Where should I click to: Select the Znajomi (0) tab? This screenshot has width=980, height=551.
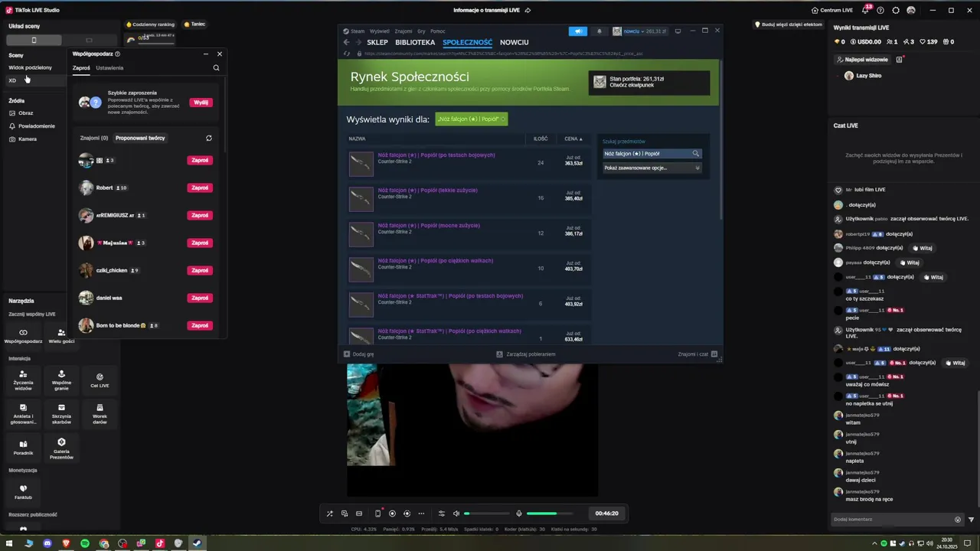click(x=94, y=138)
